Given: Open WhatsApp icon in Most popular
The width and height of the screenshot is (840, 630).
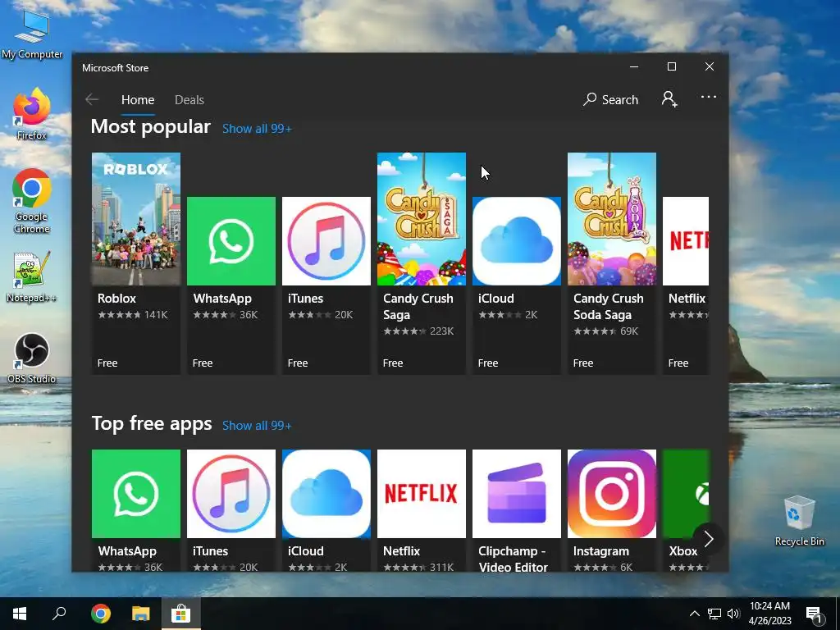Looking at the screenshot, I should (231, 241).
